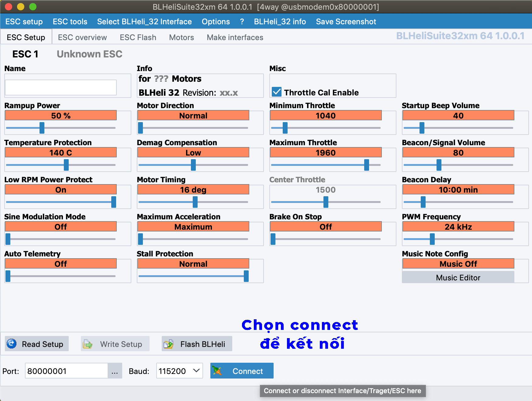This screenshot has height=401, width=532.
Task: Select the ESC Setup tab
Action: point(26,37)
